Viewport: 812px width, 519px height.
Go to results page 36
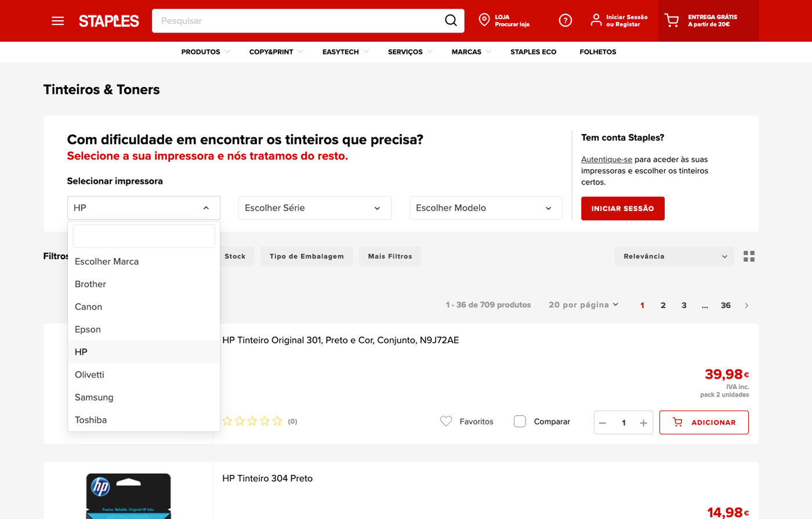(726, 306)
